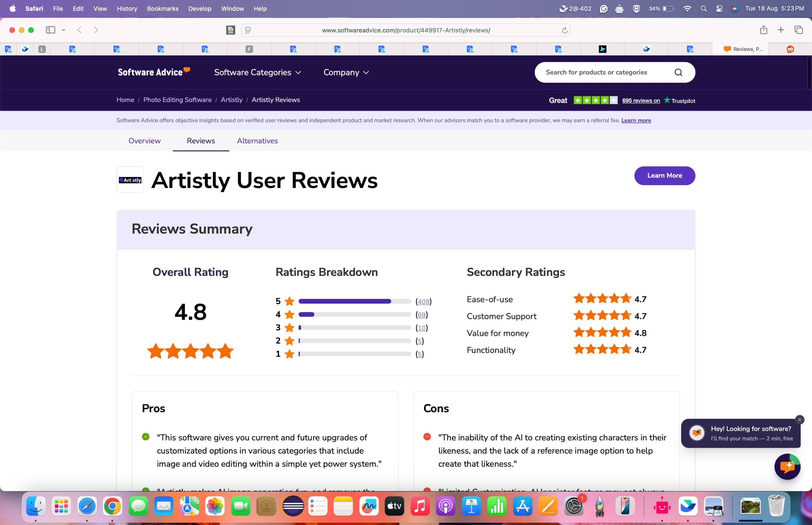The image size is (812, 525).
Task: Click the search magnifier icon
Action: click(678, 72)
